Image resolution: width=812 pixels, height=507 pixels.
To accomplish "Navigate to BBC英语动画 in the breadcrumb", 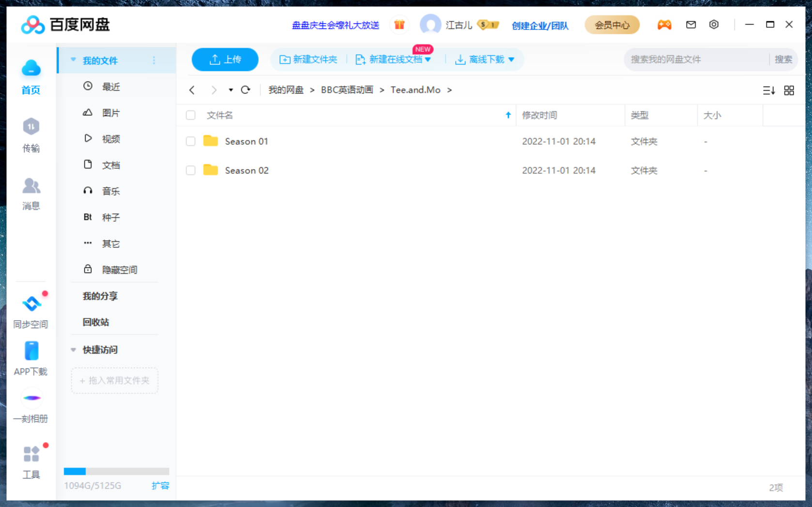I will (347, 90).
